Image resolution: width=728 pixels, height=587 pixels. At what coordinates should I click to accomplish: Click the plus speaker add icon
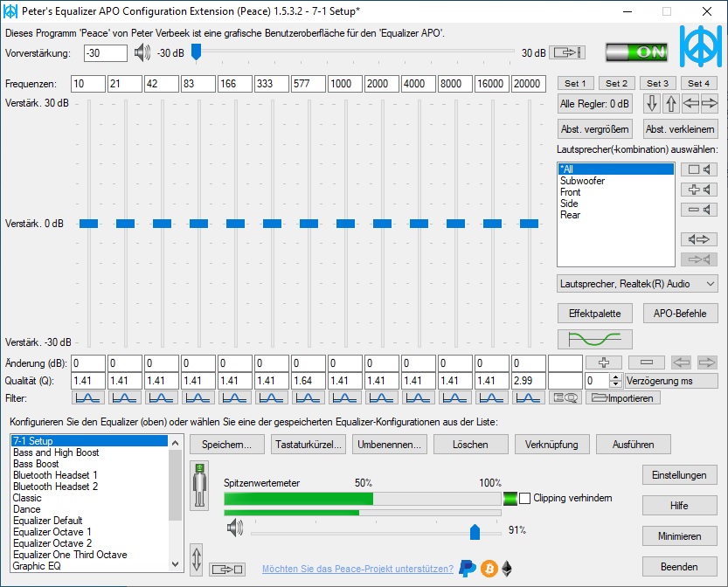point(699,190)
